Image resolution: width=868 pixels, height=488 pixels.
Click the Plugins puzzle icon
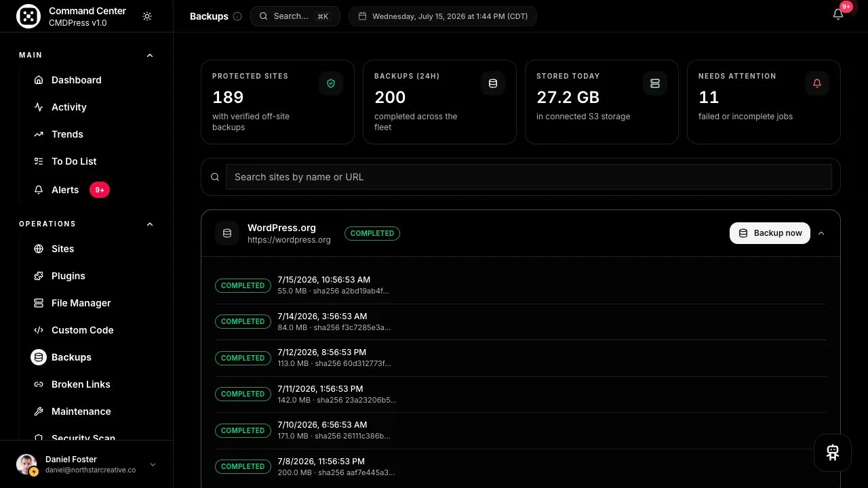coord(39,276)
